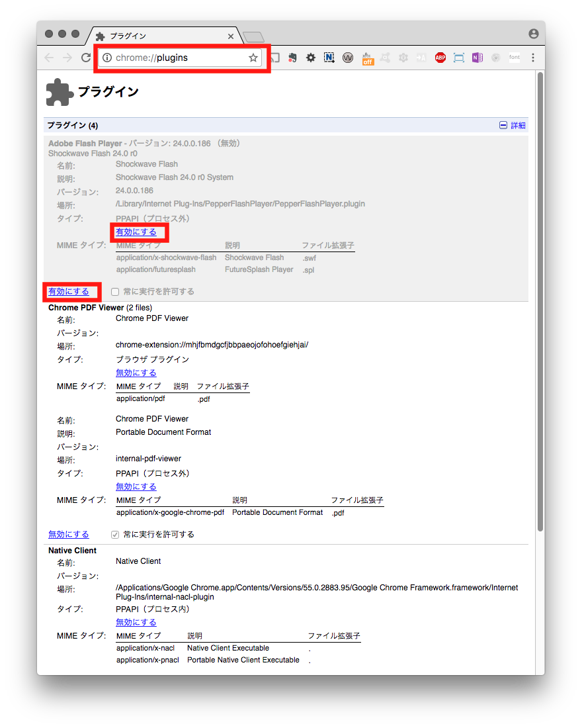Click the site info icon in address bar

coord(107,58)
